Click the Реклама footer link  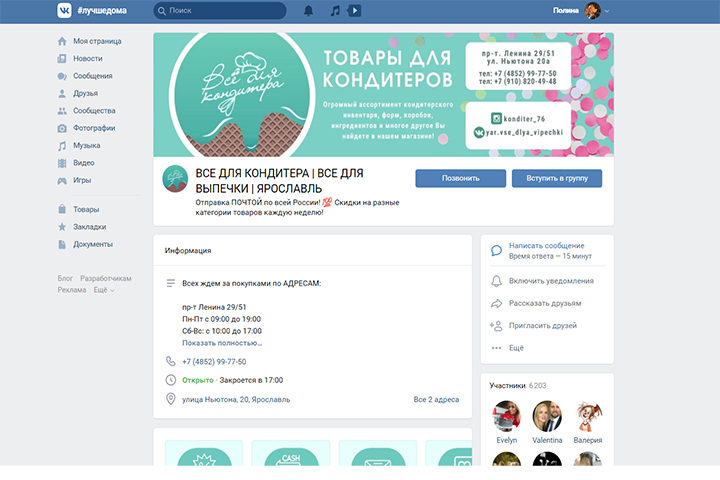point(72,290)
